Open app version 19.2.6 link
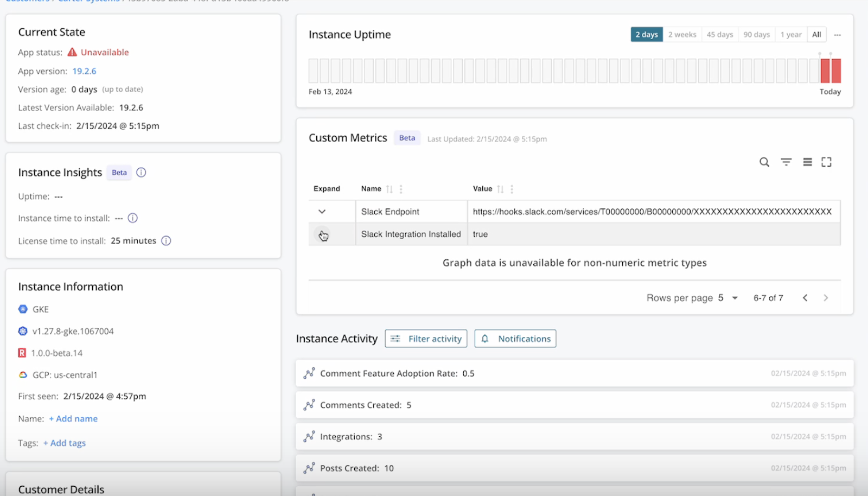This screenshot has width=868, height=496. coord(85,71)
